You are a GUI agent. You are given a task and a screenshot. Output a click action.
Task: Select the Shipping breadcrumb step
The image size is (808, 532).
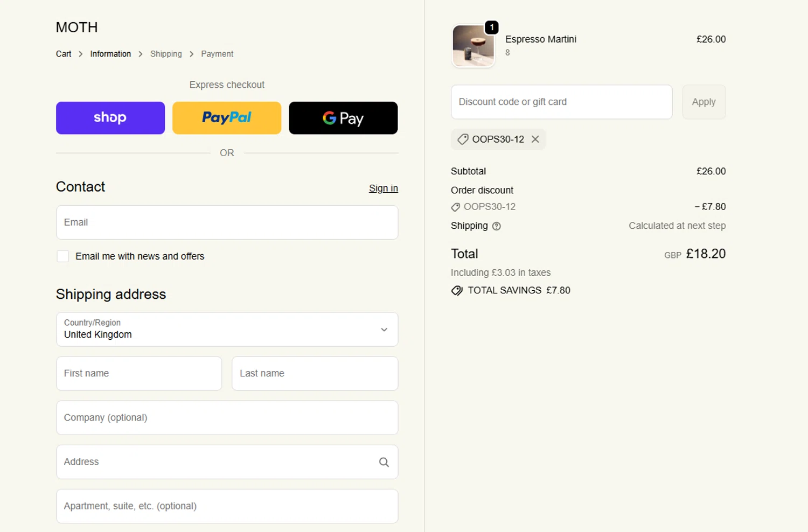166,54
